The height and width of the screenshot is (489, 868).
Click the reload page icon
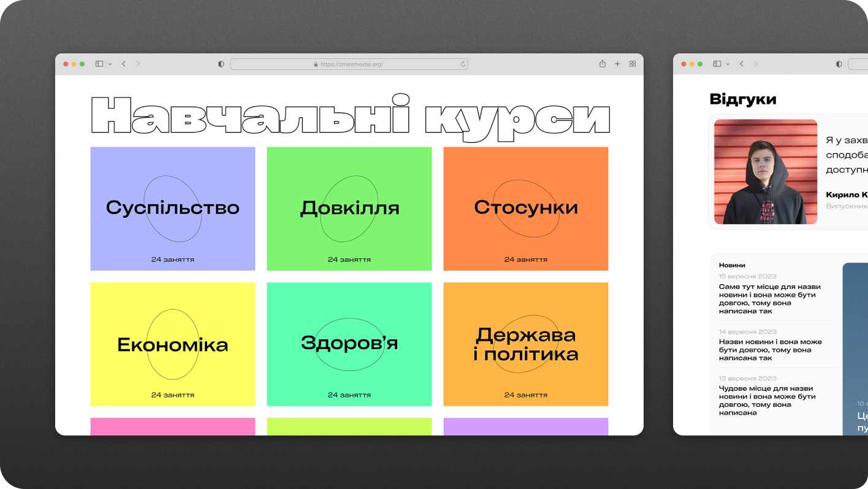[x=462, y=63]
